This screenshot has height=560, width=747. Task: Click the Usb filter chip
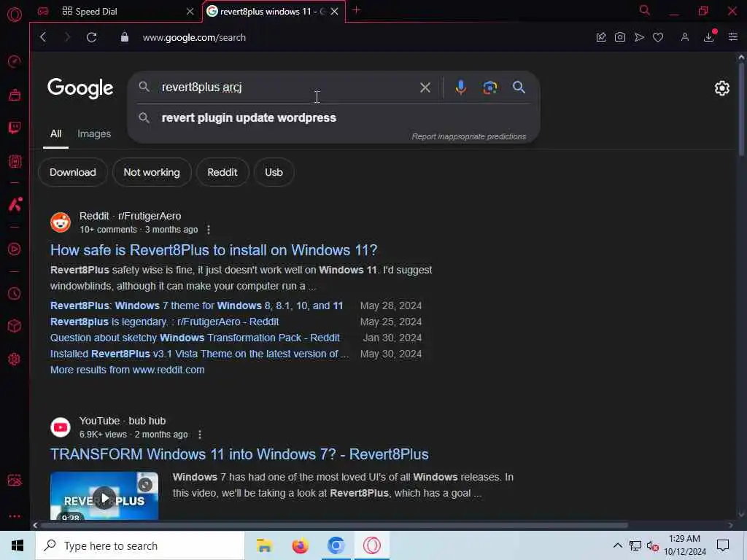click(274, 172)
